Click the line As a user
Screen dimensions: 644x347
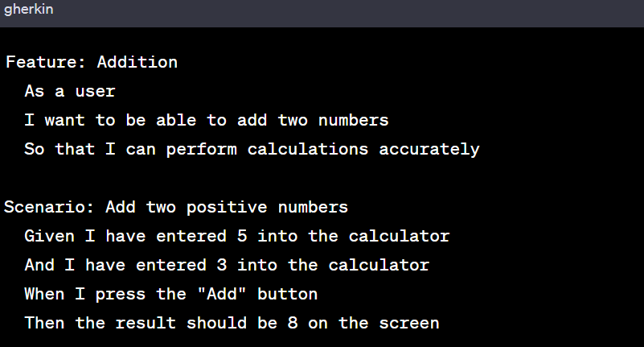tap(70, 91)
